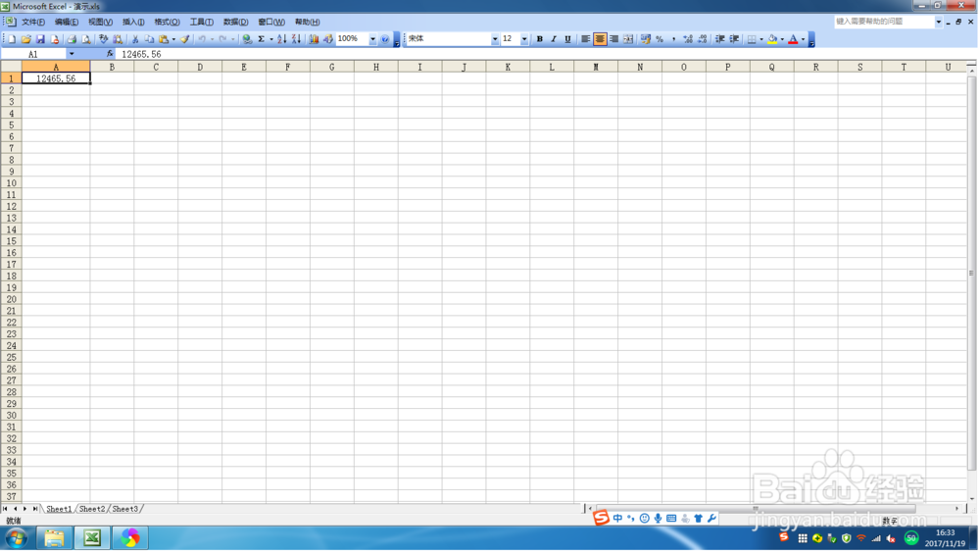Select row 10 header
The width and height of the screenshot is (980, 553).
[11, 183]
